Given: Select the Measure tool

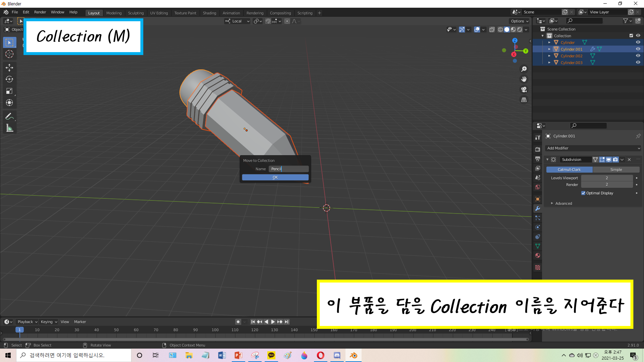Looking at the screenshot, I should (x=9, y=128).
